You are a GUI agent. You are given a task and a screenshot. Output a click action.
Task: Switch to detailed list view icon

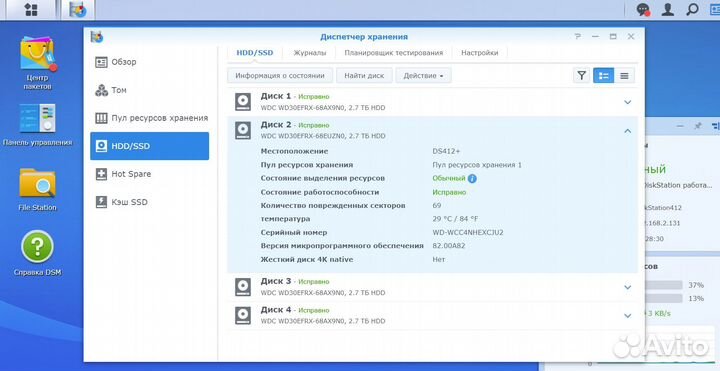click(603, 76)
